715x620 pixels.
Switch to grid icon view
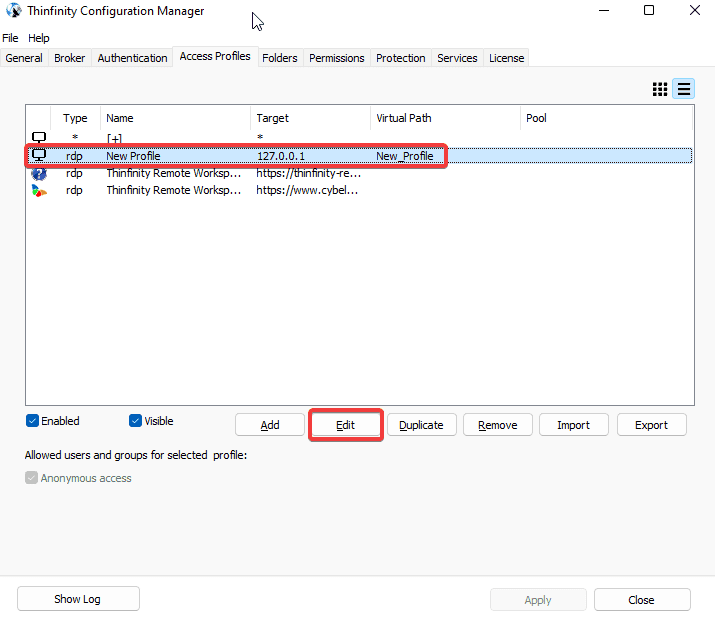pos(660,89)
